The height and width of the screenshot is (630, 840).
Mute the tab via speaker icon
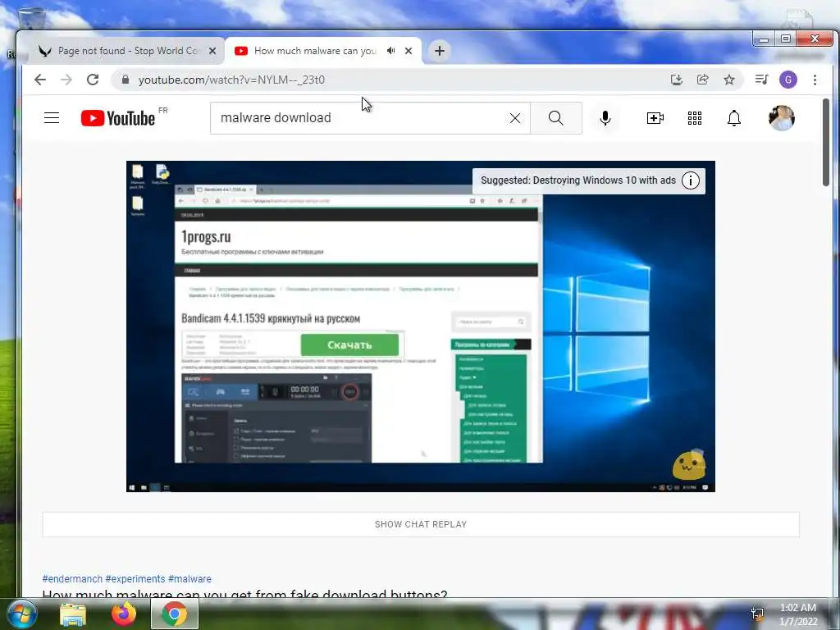coord(391,50)
